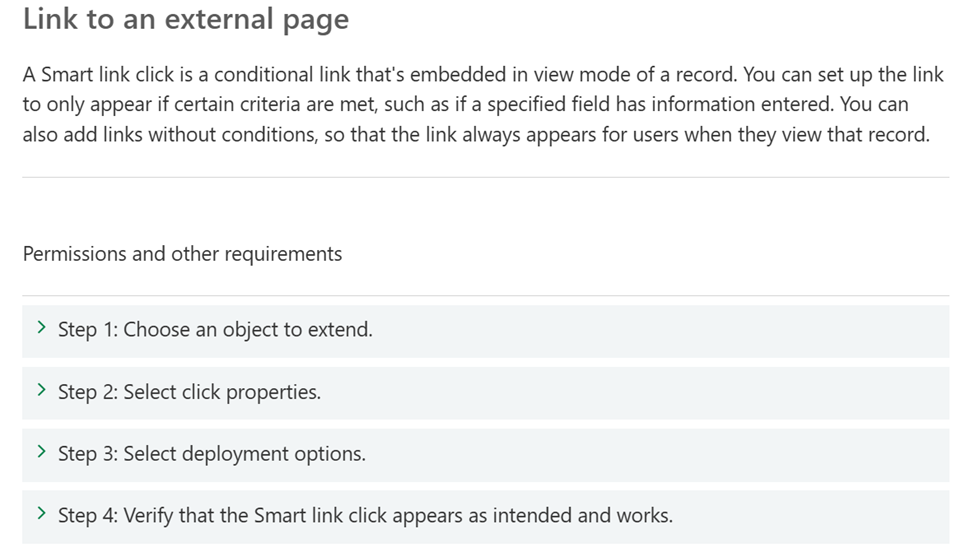Toggle the green chevron for Step 3
Viewport: 975px width, 552px height.
[42, 452]
